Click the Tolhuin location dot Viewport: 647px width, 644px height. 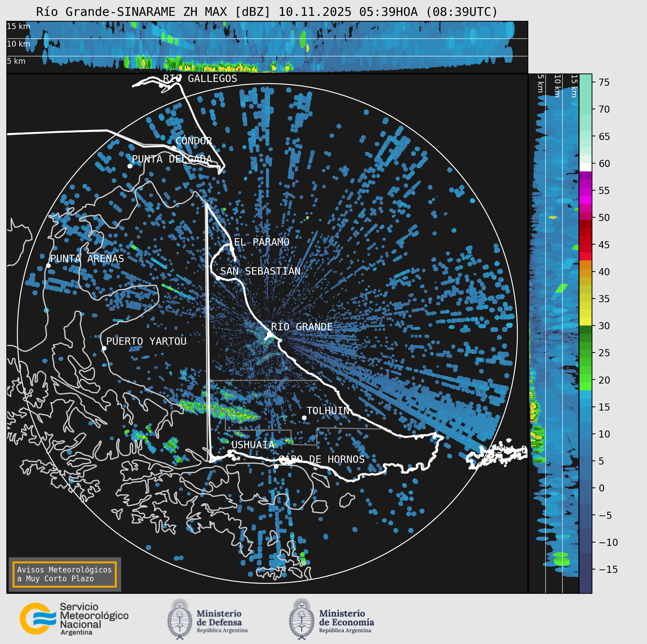(x=304, y=418)
